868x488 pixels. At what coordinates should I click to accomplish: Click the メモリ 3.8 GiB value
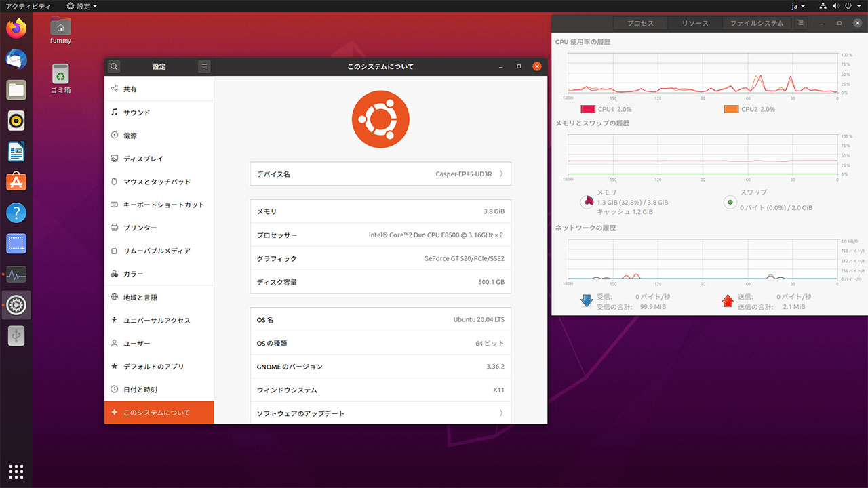pos(494,212)
